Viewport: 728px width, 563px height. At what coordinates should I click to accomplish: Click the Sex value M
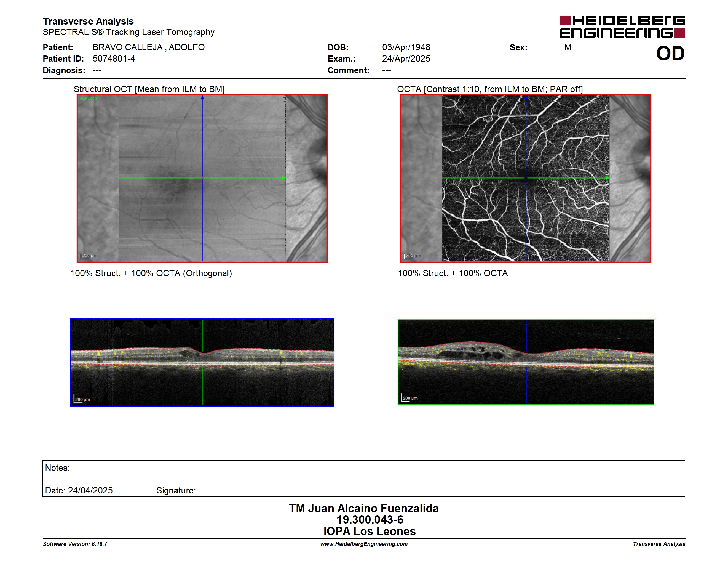point(568,47)
